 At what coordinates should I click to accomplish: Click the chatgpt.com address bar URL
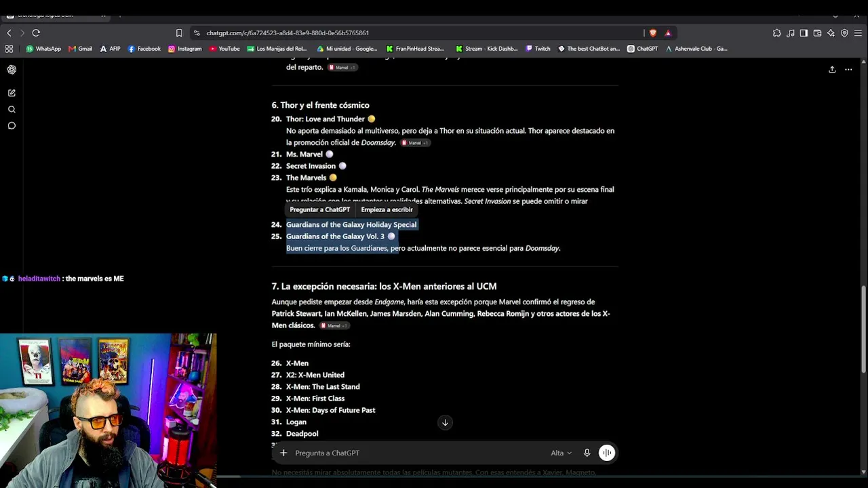pos(288,33)
